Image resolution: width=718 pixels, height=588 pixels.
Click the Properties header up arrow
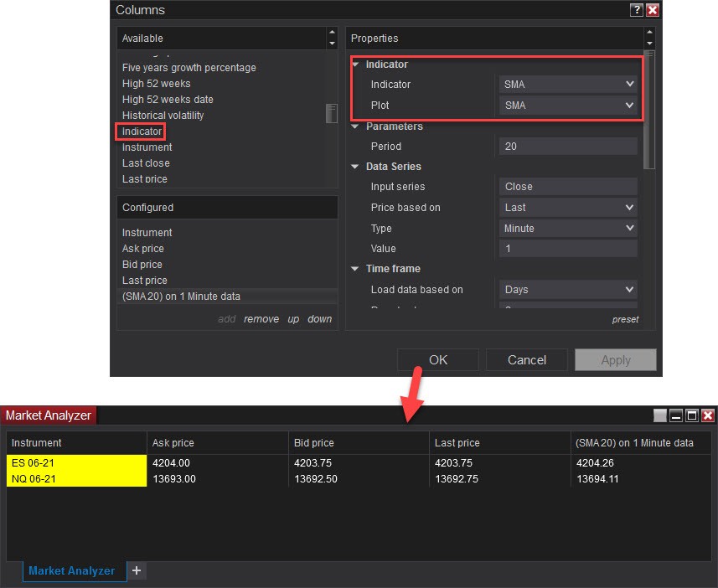coord(649,32)
